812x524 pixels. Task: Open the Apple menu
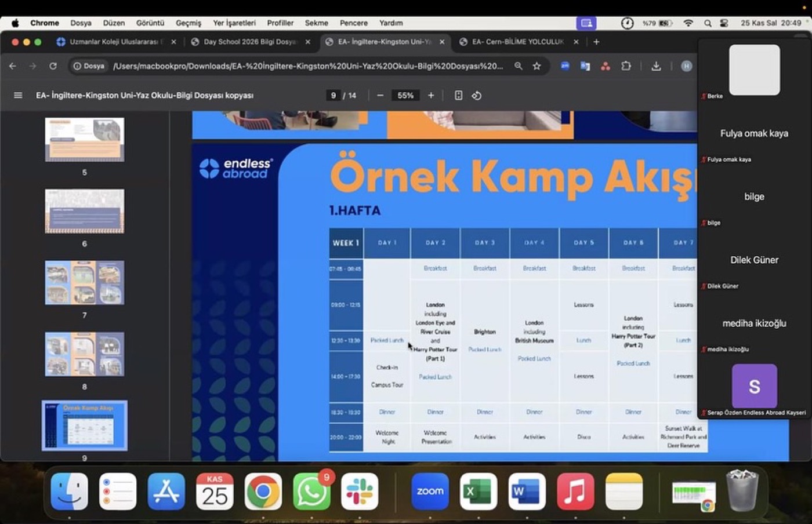15,23
